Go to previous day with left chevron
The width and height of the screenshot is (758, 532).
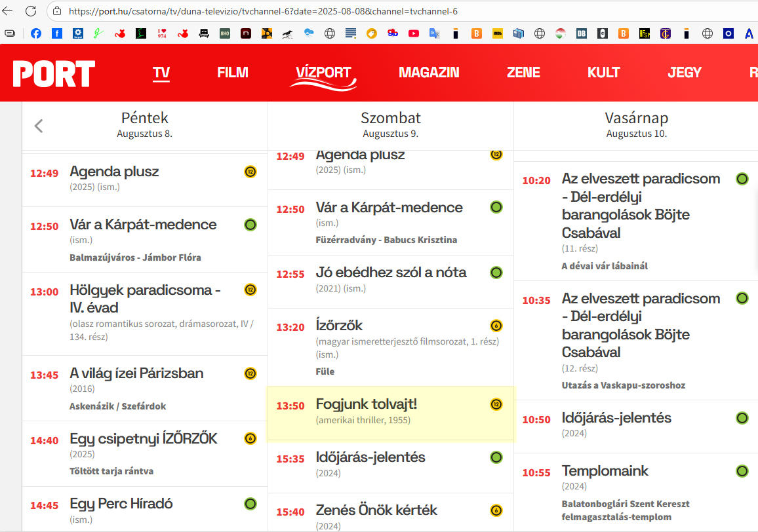[39, 126]
